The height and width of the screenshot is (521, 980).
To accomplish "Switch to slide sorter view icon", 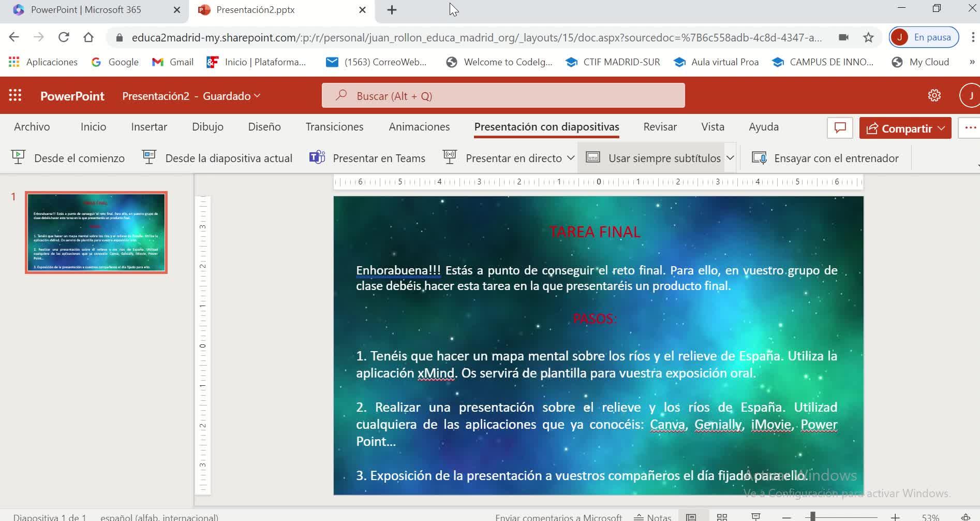I will coord(722,517).
